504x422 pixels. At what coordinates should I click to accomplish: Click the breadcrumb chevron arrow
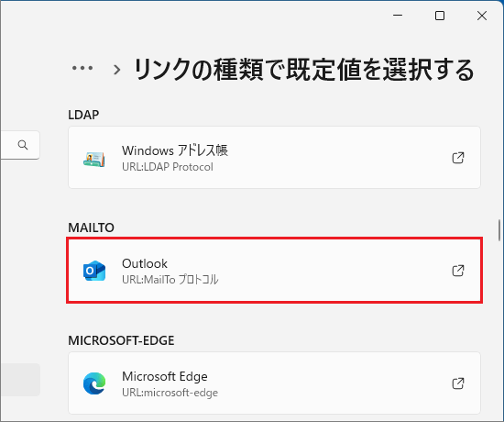[x=117, y=70]
